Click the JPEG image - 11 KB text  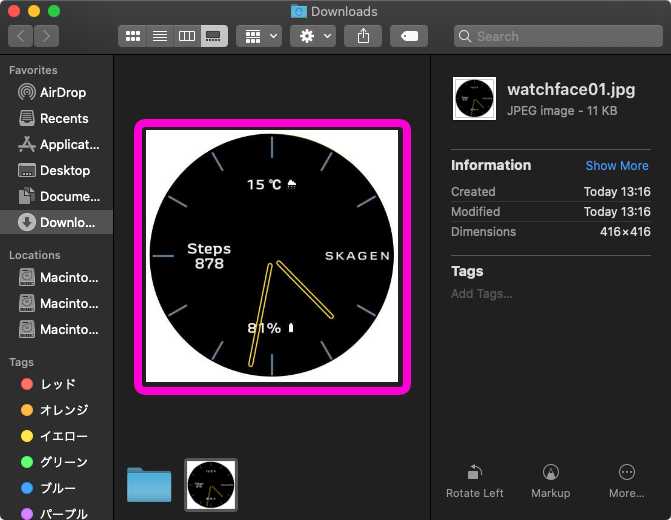tap(562, 111)
